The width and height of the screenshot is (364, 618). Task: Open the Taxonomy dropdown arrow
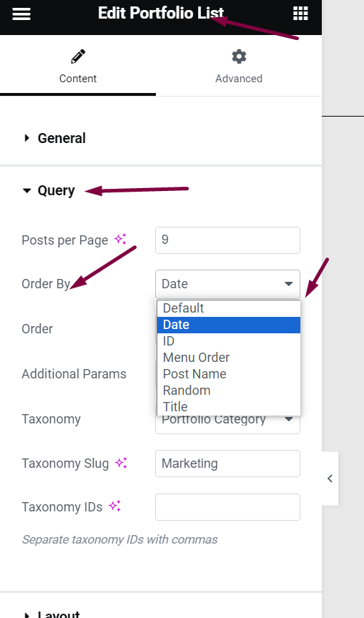pyautogui.click(x=289, y=419)
